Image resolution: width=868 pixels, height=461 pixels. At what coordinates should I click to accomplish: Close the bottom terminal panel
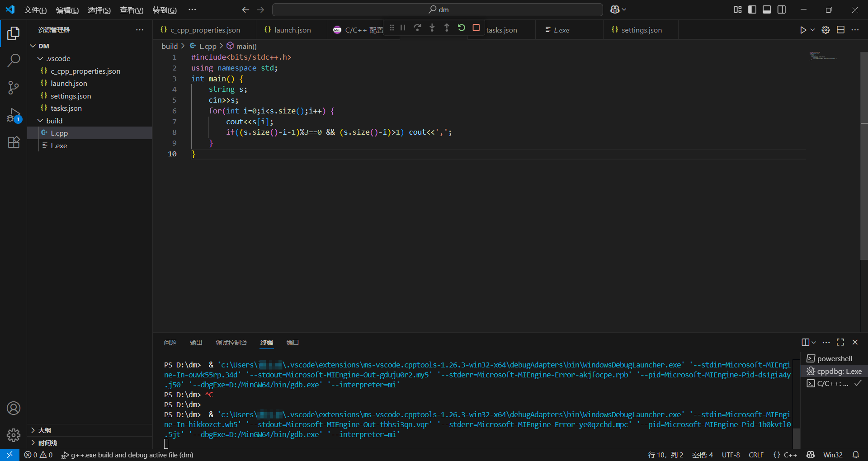(855, 342)
